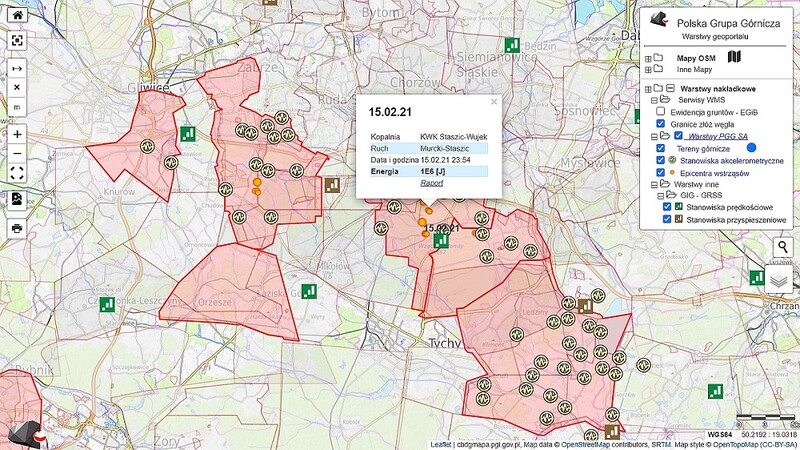This screenshot has width=800, height=450.
Task: Start the distance measurement tool
Action: click(18, 68)
